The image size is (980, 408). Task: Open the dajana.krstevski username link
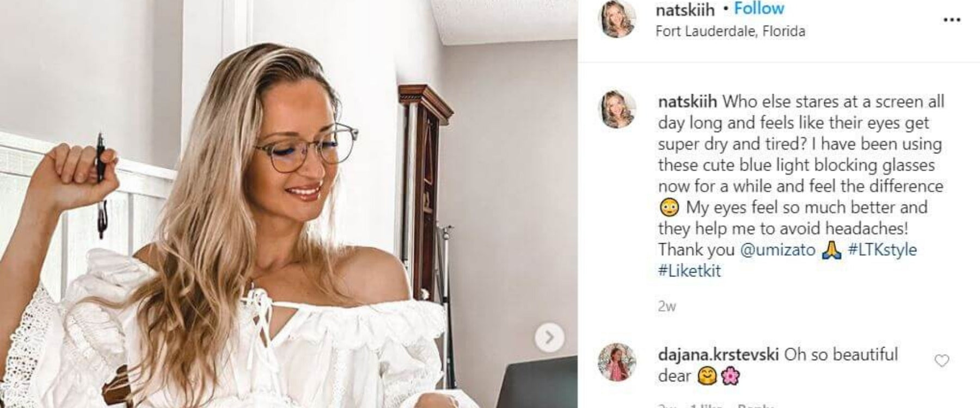point(718,355)
